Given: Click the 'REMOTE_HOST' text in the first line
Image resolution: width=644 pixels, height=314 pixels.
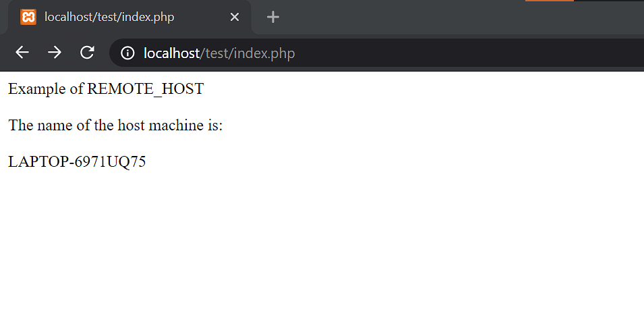Looking at the screenshot, I should coord(146,89).
